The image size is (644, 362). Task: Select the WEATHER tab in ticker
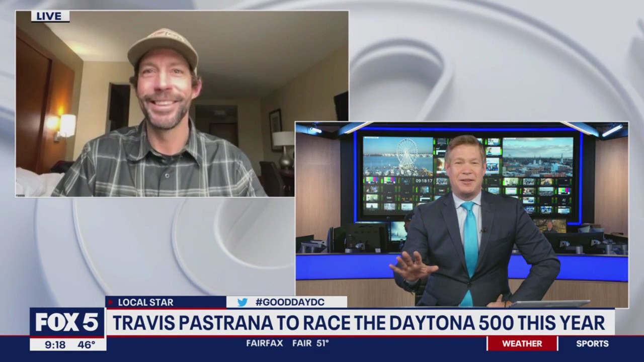(522, 343)
